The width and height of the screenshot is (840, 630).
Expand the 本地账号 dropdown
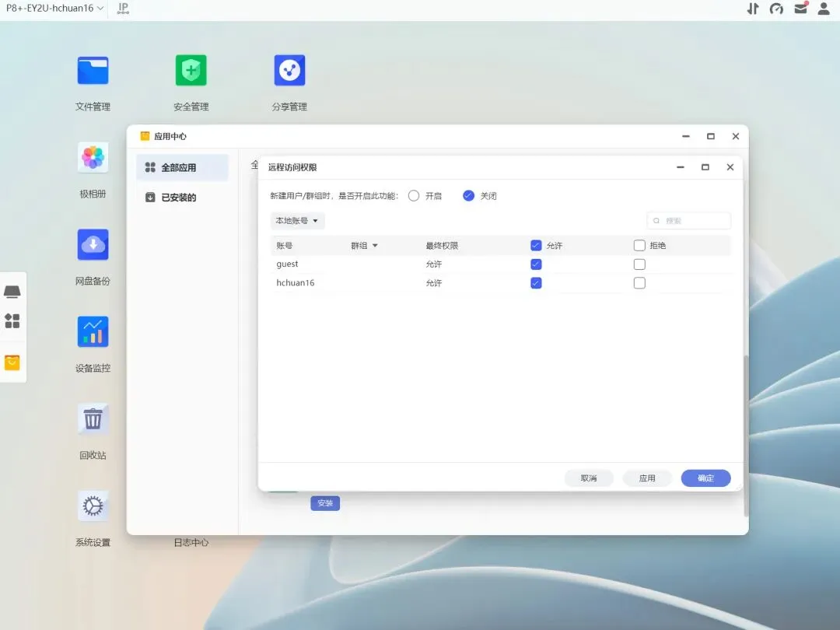(x=297, y=221)
